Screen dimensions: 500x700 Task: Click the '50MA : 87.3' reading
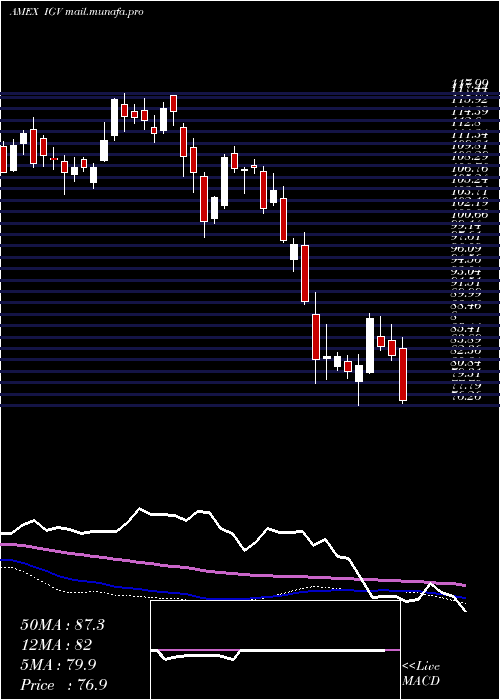point(62,625)
